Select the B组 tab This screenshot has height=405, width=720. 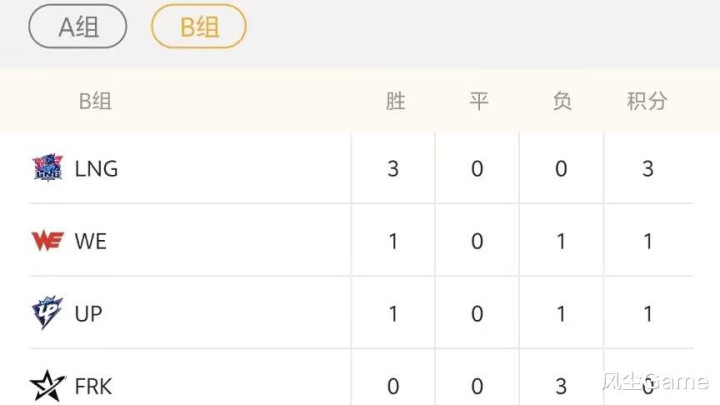(x=199, y=27)
